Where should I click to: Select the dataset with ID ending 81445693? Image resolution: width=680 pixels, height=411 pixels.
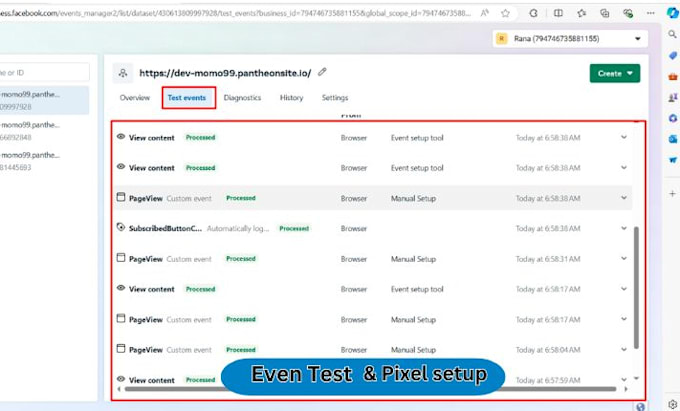[x=43, y=161]
